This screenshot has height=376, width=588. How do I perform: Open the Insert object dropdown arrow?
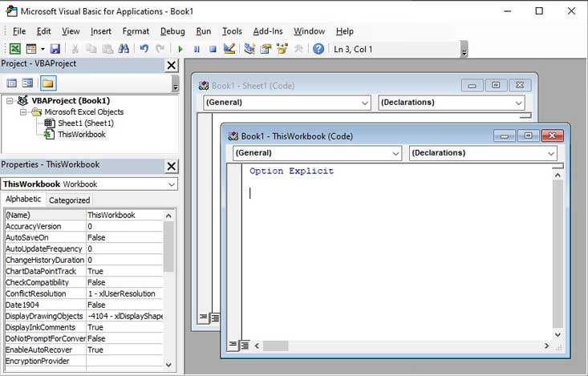tap(43, 49)
